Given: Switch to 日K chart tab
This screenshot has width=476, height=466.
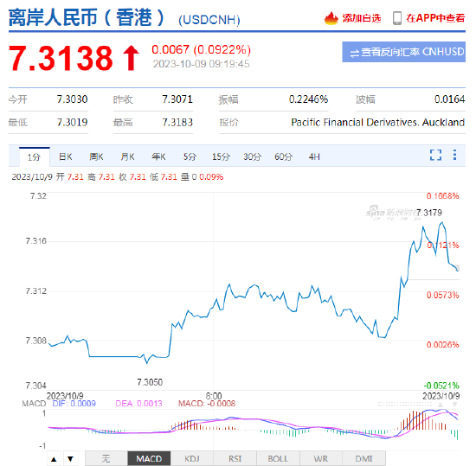Looking at the screenshot, I should 66,156.
